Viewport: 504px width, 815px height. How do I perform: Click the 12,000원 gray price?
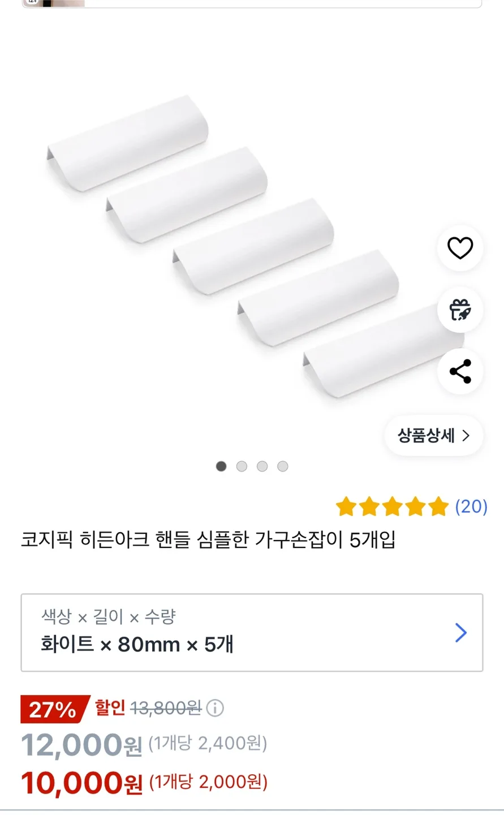coord(82,745)
